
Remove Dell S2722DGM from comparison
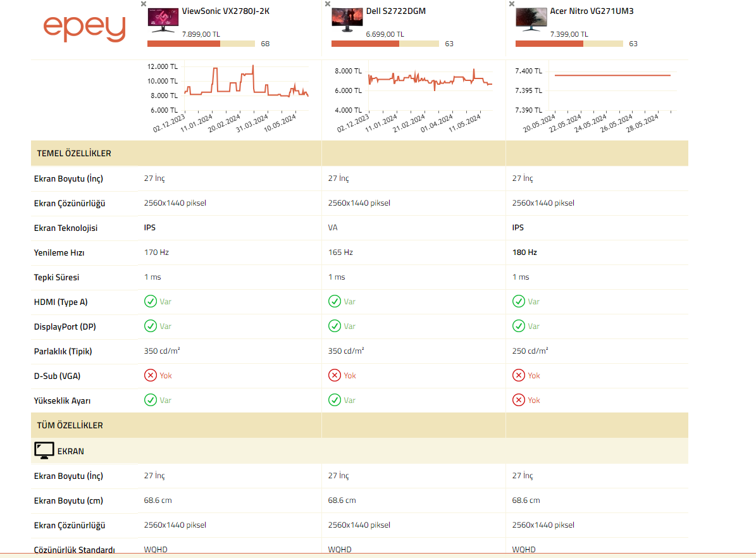pyautogui.click(x=328, y=4)
